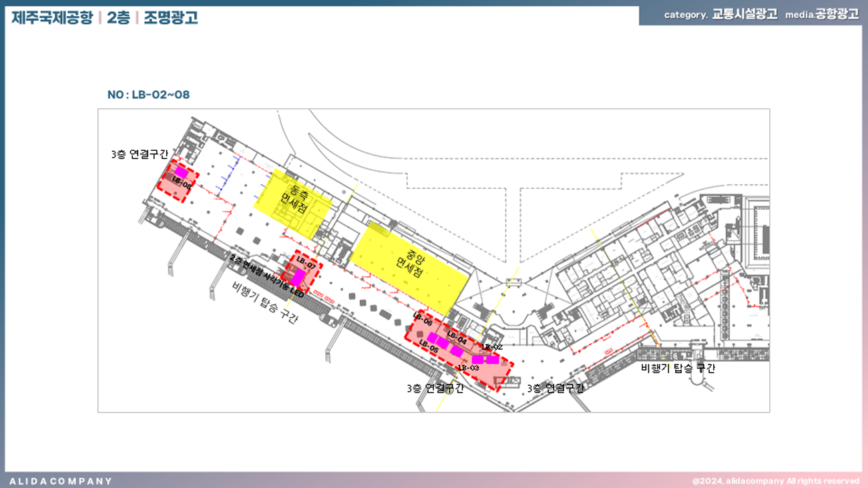The height and width of the screenshot is (488, 868).
Task: Select the yellow 동측 면세점 area
Action: (x=293, y=202)
